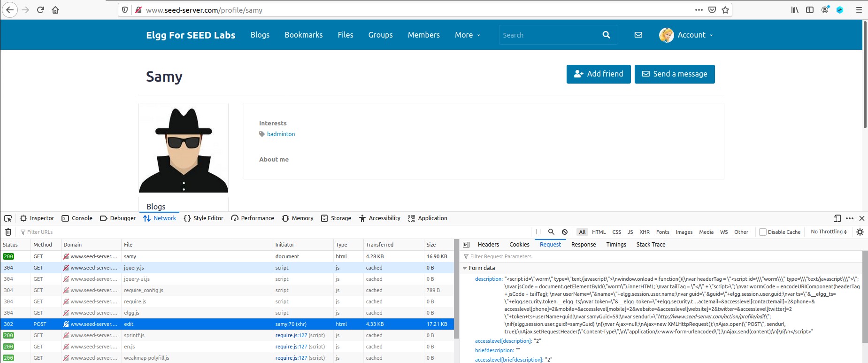Click the Elgg search magnifier button

606,35
